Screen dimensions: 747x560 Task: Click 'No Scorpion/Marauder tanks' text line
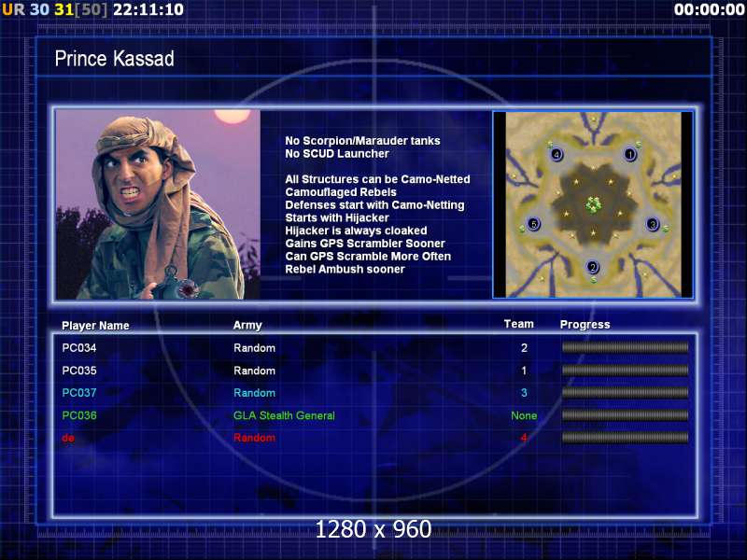tap(362, 141)
